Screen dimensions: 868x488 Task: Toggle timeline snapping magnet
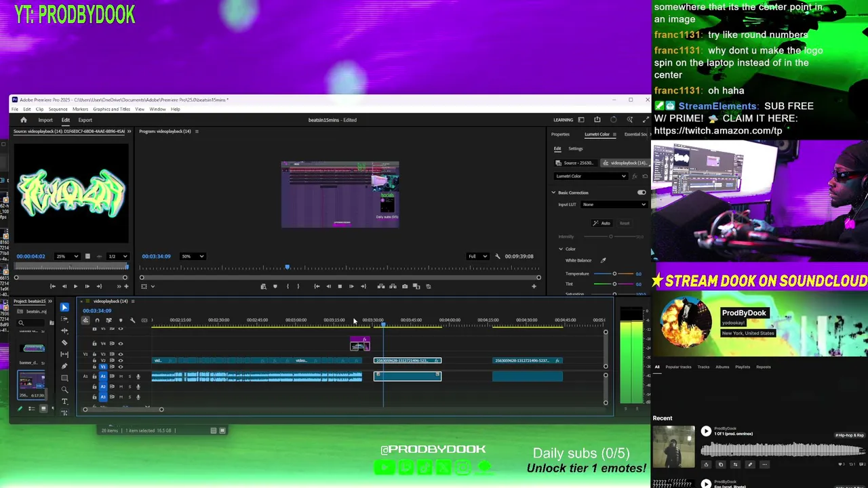97,320
